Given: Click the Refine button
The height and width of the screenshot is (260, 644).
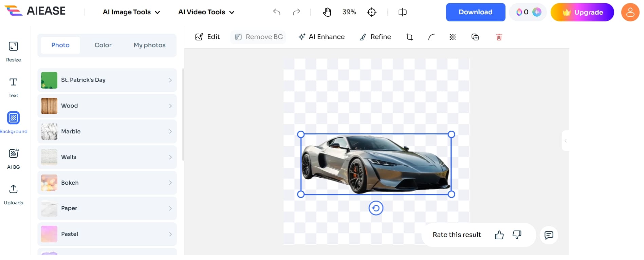Looking at the screenshot, I should (x=375, y=37).
